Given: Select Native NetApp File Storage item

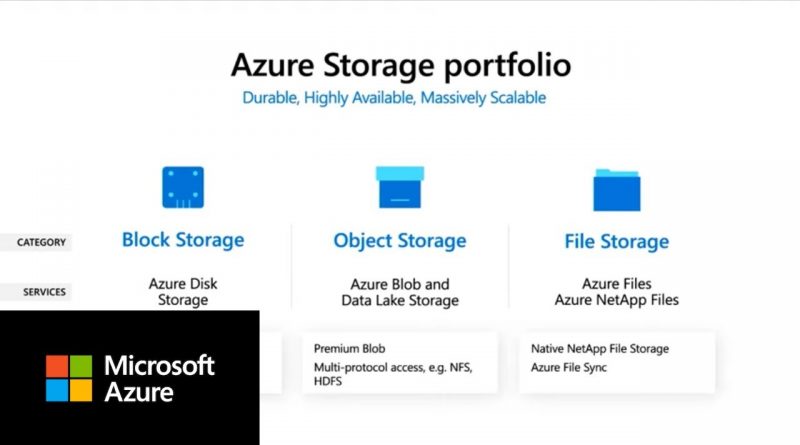Looking at the screenshot, I should click(600, 349).
